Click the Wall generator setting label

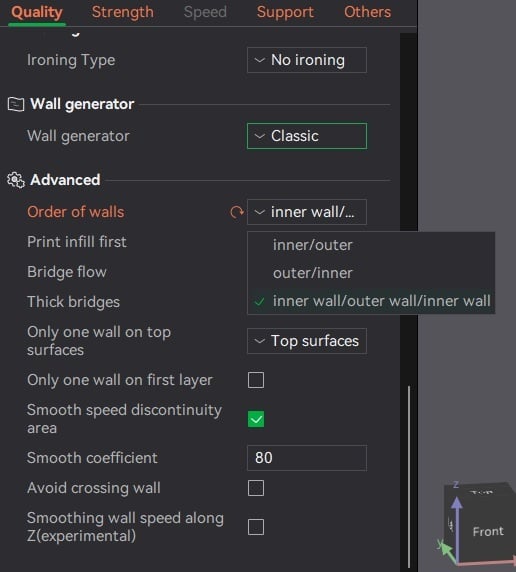(x=78, y=136)
